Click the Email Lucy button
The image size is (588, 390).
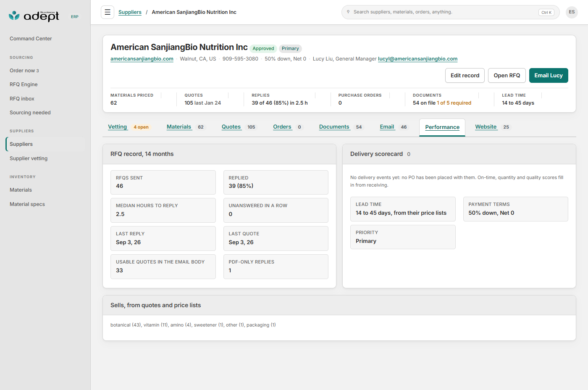[x=549, y=76]
